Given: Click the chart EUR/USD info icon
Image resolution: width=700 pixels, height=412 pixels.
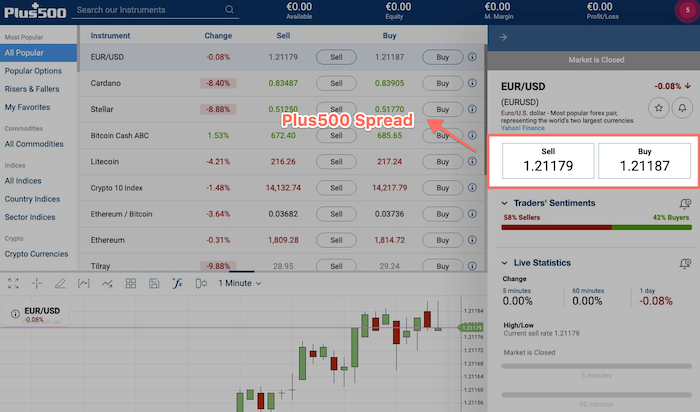Looking at the screenshot, I should [15, 314].
